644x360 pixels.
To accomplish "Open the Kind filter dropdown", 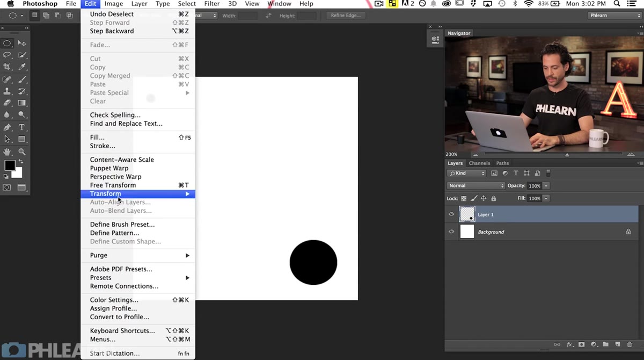I will click(x=466, y=173).
